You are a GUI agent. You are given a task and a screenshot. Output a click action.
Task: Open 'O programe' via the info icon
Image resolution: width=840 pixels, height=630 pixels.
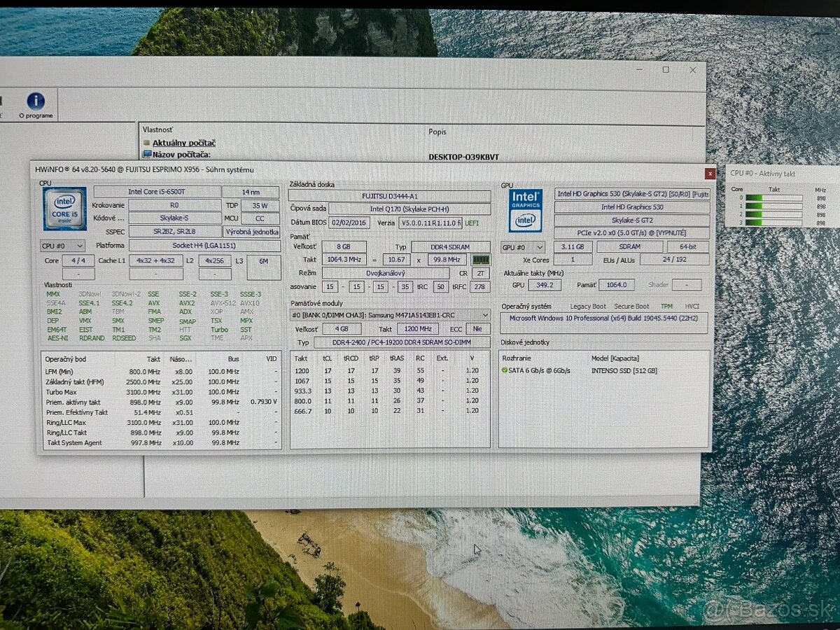tap(35, 98)
